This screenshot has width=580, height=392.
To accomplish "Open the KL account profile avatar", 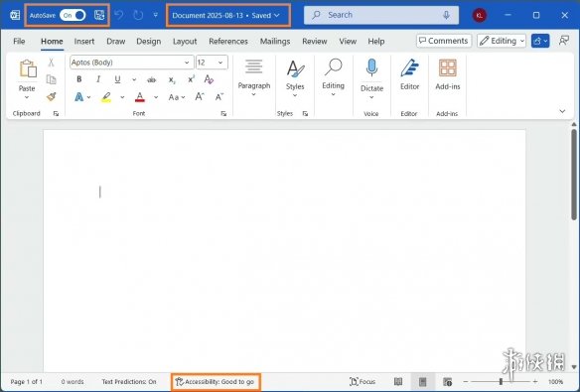I will coord(480,15).
